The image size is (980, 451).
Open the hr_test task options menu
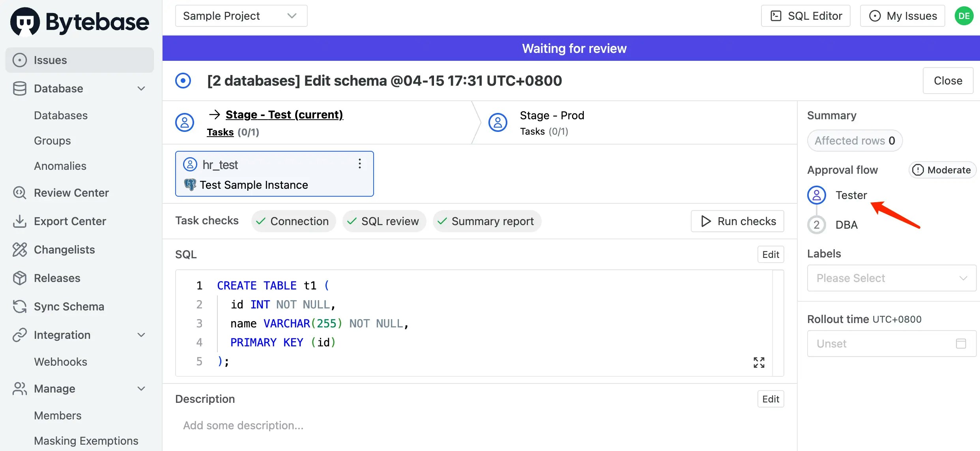[x=359, y=163]
